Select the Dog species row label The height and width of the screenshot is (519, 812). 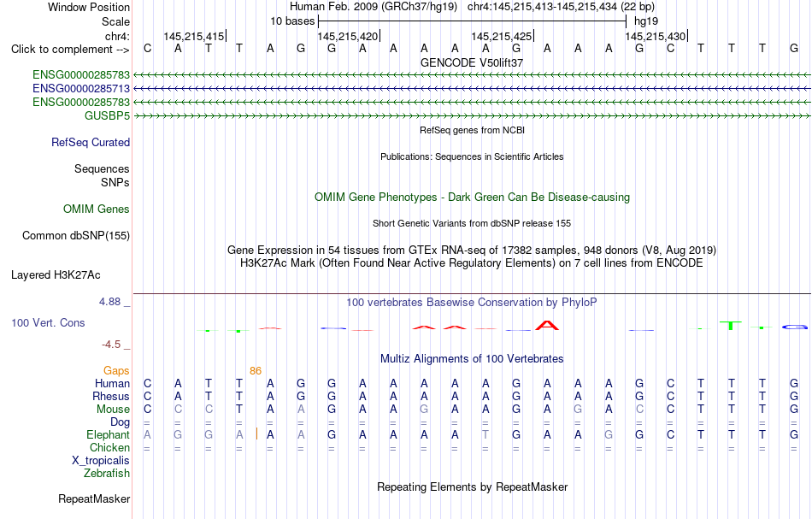(121, 422)
